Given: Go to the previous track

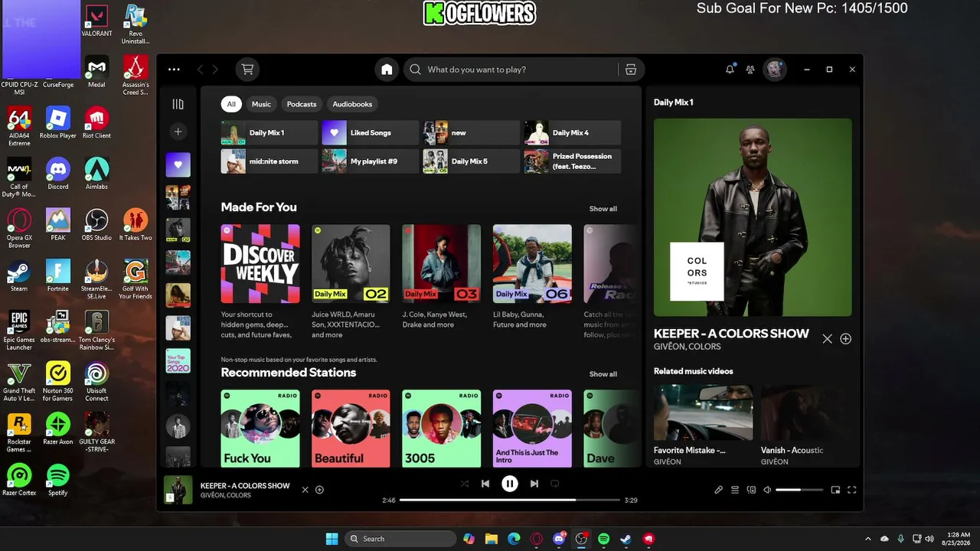Looking at the screenshot, I should tap(485, 484).
